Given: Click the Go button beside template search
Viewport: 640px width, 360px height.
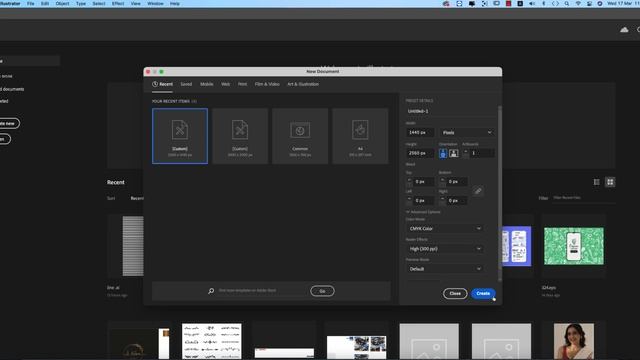Looking at the screenshot, I should pyautogui.click(x=322, y=291).
